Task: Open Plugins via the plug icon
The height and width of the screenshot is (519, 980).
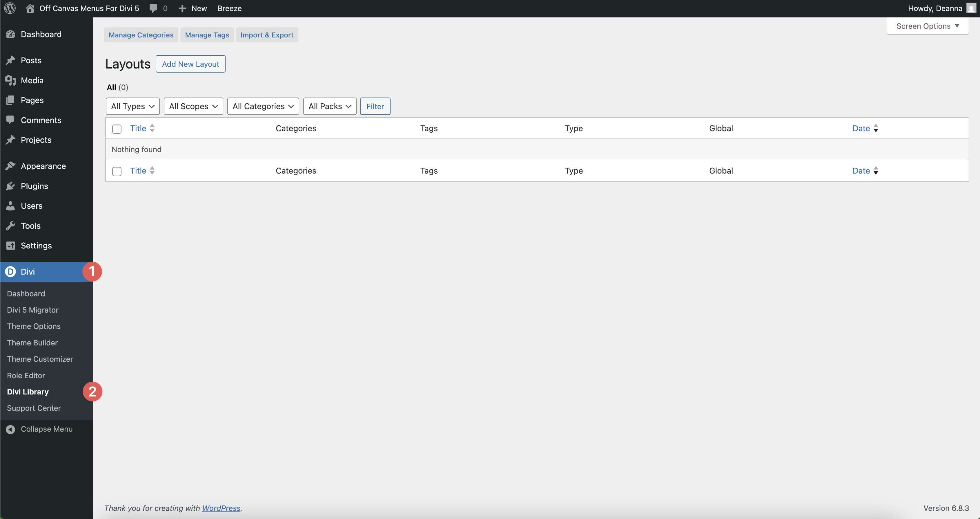Action: (x=11, y=186)
